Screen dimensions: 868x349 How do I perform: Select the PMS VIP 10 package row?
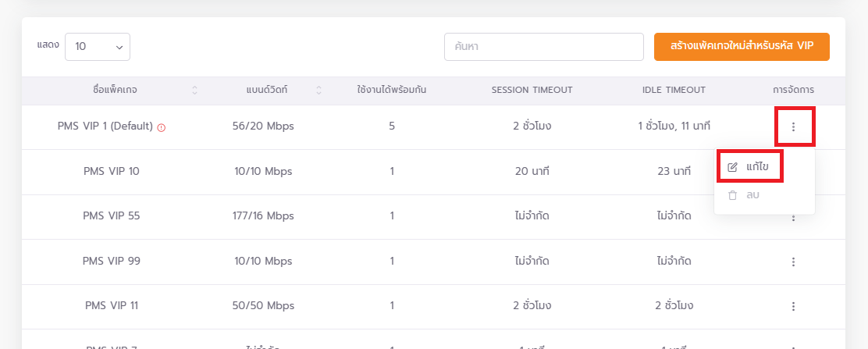(112, 171)
